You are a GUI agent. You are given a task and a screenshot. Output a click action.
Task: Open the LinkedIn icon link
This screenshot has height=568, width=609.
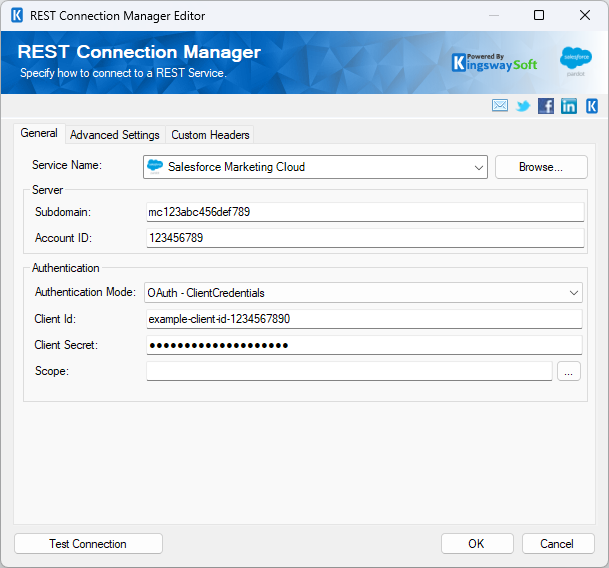[x=569, y=106]
